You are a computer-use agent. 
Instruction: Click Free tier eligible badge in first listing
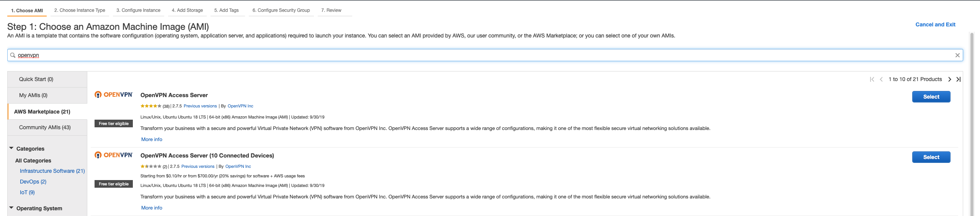[114, 123]
